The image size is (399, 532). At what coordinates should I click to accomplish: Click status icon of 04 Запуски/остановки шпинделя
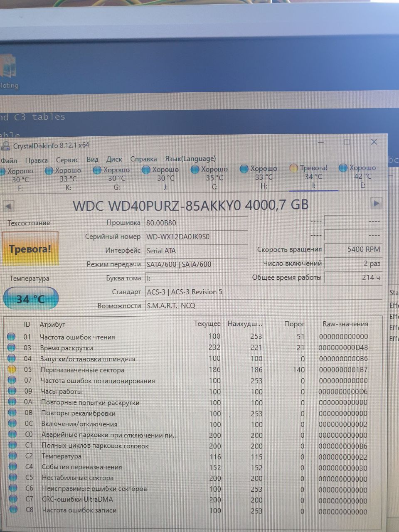coord(11,358)
